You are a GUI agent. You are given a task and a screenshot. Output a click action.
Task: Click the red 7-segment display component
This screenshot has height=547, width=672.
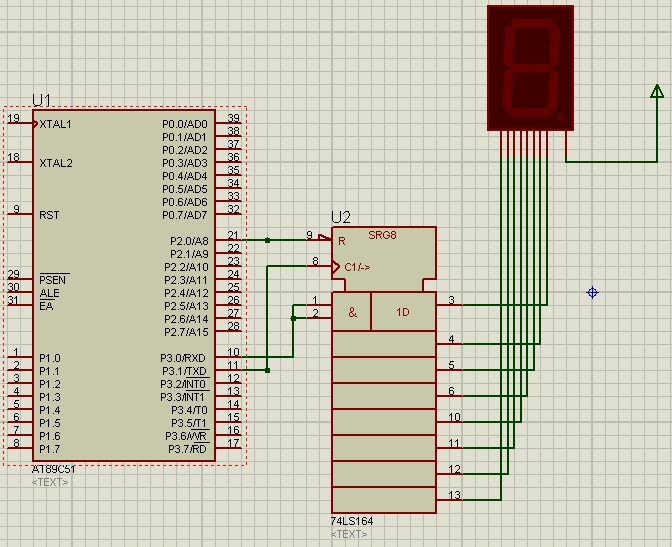coord(531,68)
